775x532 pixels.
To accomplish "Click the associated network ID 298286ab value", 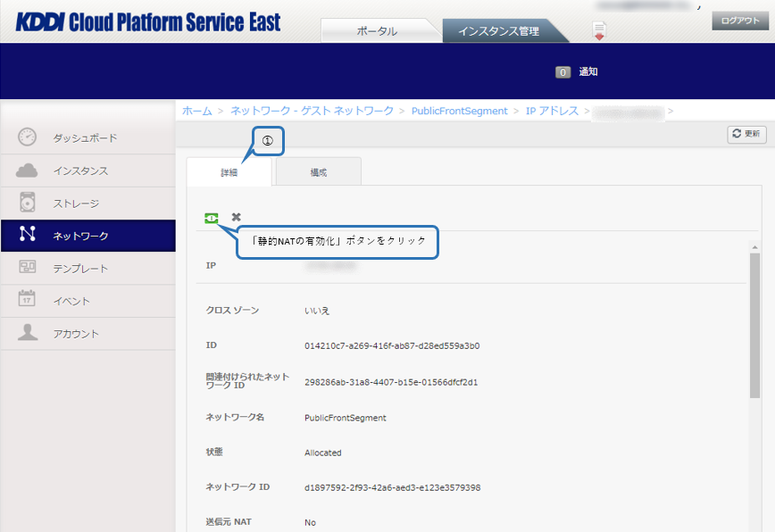I will click(x=391, y=382).
